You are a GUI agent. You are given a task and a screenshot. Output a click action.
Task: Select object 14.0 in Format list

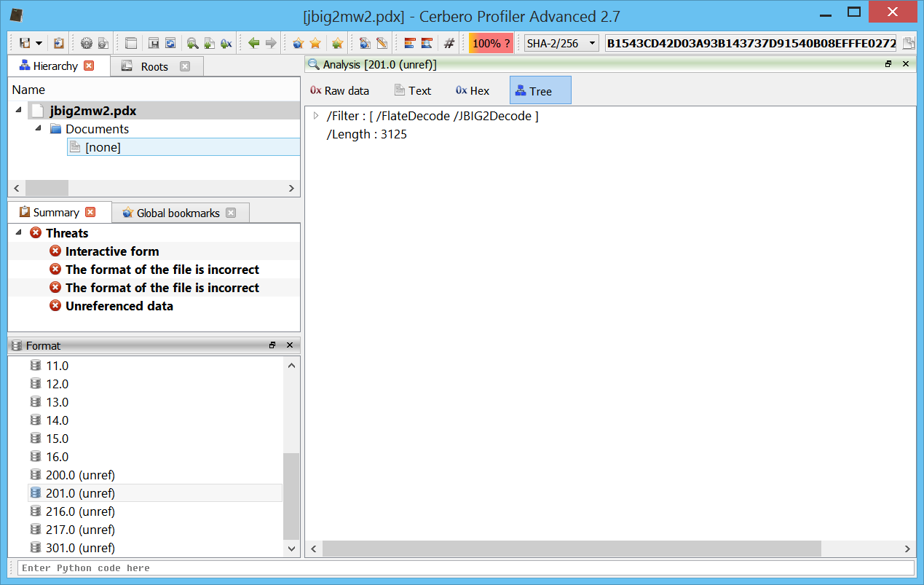(x=57, y=420)
